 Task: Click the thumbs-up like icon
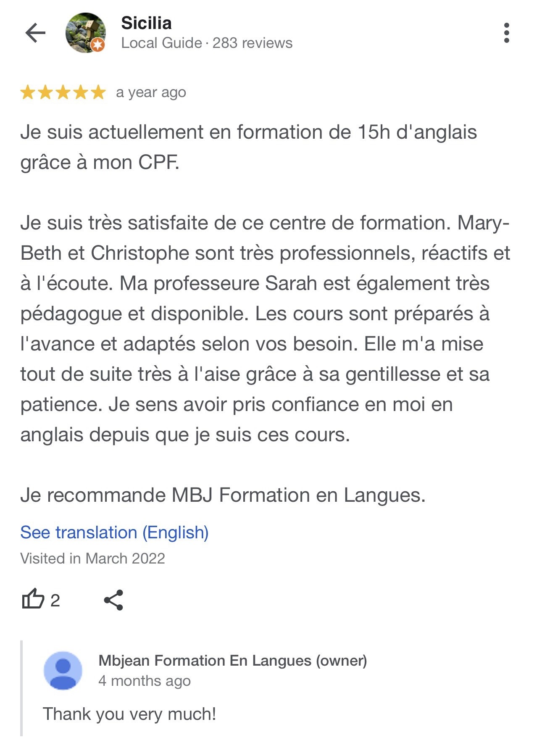pos(33,598)
